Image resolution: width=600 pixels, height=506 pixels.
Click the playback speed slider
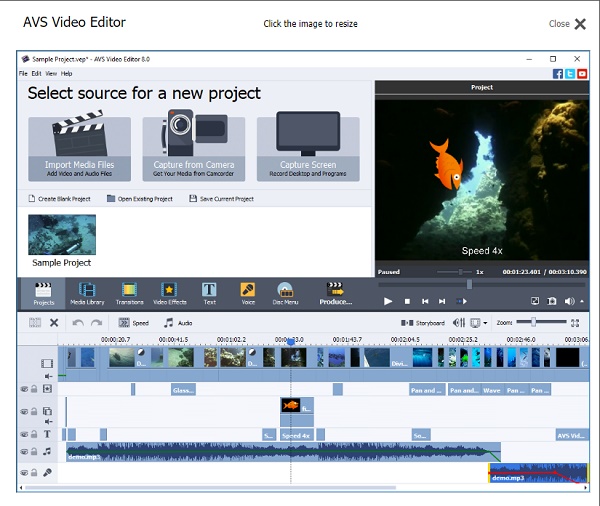click(460, 272)
